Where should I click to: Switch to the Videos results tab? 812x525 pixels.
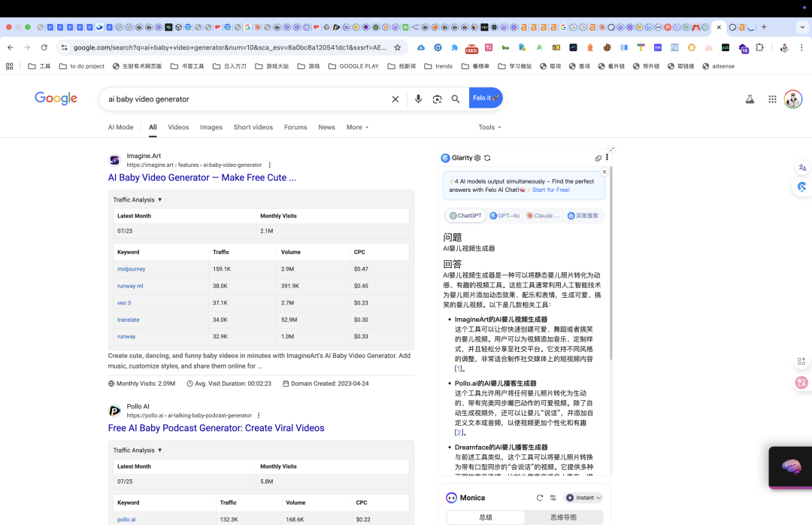178,127
